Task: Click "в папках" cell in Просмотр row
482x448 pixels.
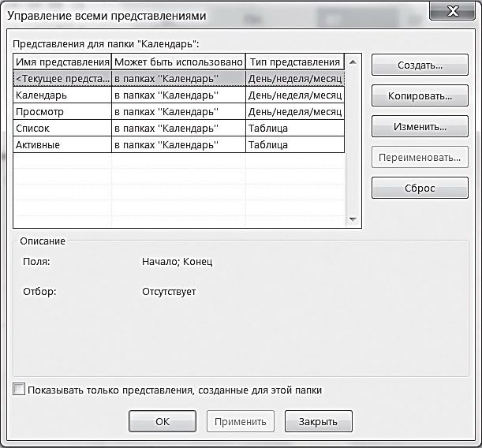Action: click(x=178, y=111)
